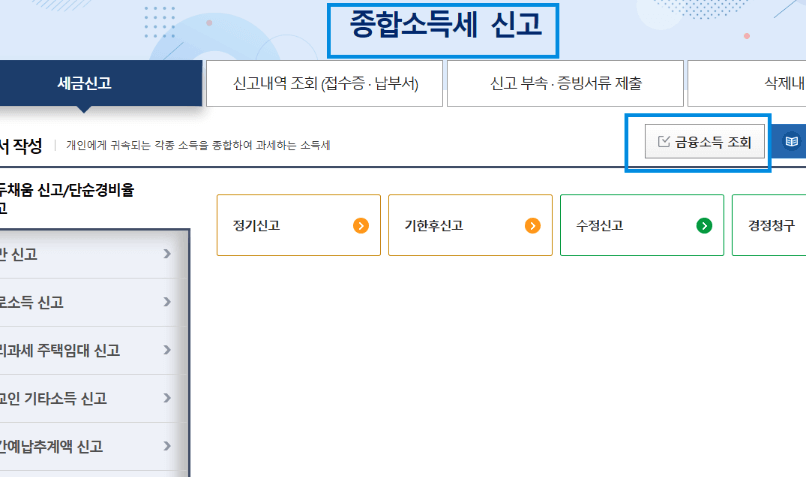Image resolution: width=806 pixels, height=477 pixels.
Task: Click the checkmark icon in 금융소득 조회
Action: (x=664, y=141)
